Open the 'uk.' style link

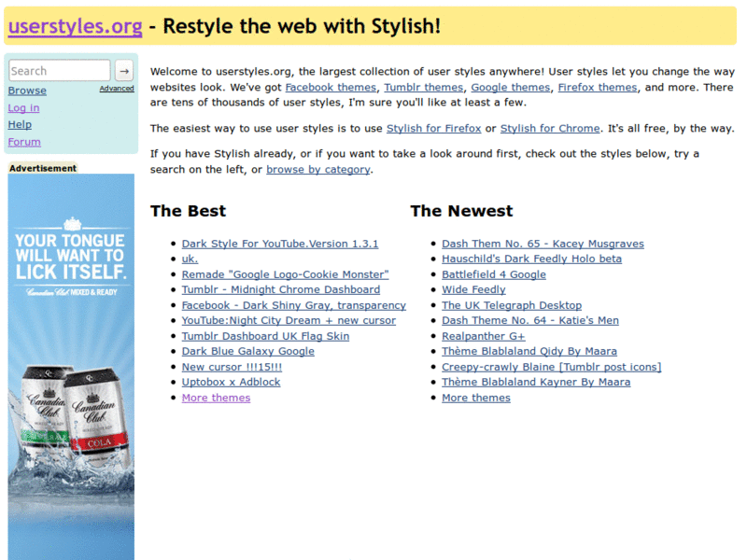coord(190,259)
